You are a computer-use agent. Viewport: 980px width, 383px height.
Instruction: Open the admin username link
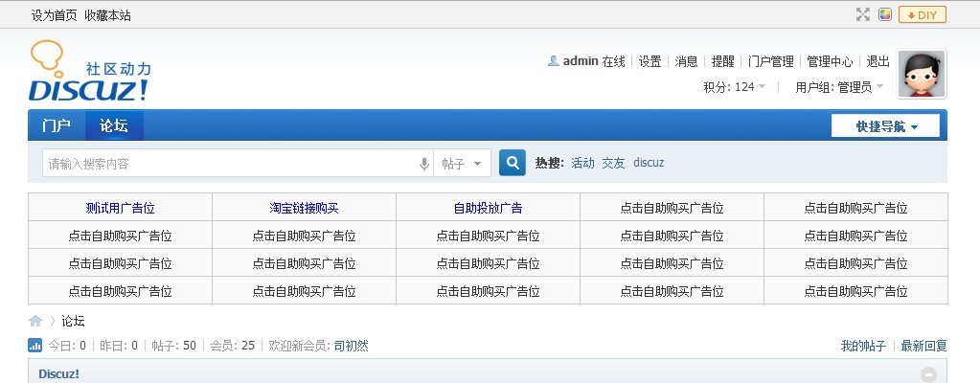581,61
